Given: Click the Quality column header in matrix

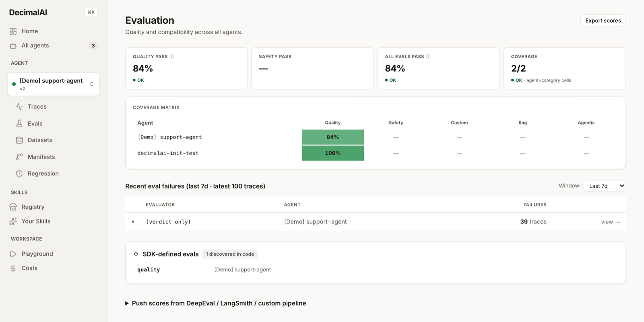Looking at the screenshot, I should pos(333,123).
